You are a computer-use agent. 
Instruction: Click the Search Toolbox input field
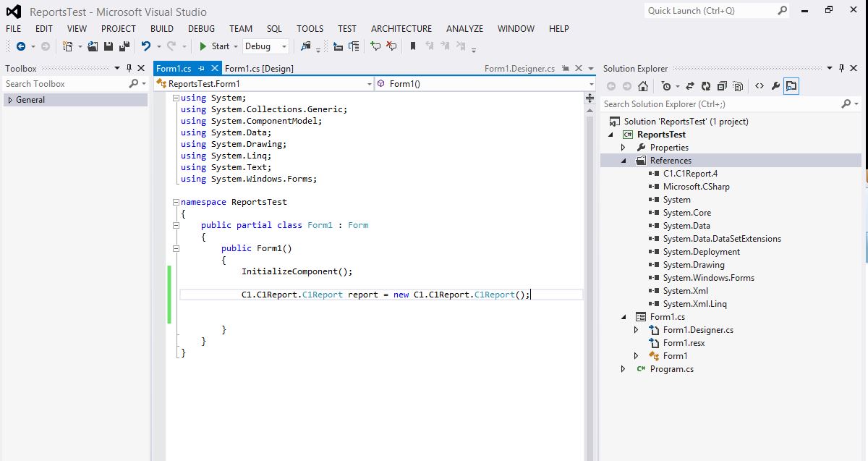[x=65, y=84]
